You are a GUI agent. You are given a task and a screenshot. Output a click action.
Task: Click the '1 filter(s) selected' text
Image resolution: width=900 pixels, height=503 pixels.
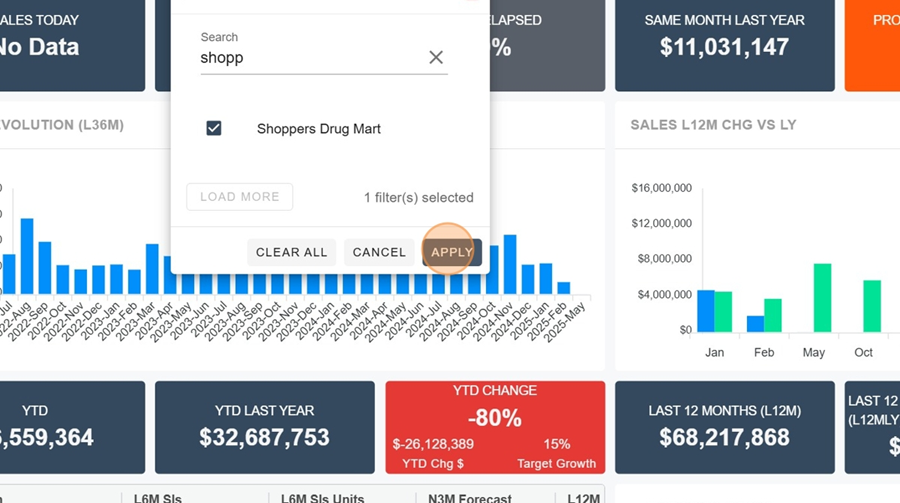[x=418, y=198]
